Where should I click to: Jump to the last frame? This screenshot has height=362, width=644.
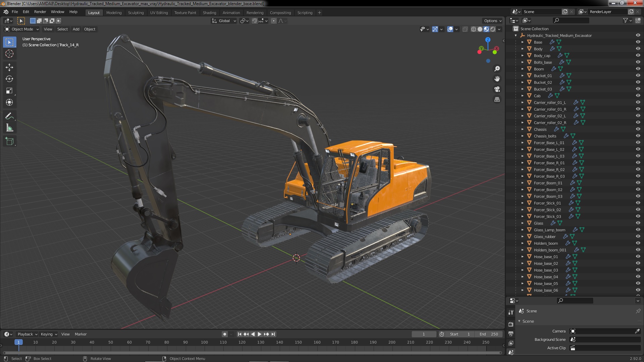point(273,334)
